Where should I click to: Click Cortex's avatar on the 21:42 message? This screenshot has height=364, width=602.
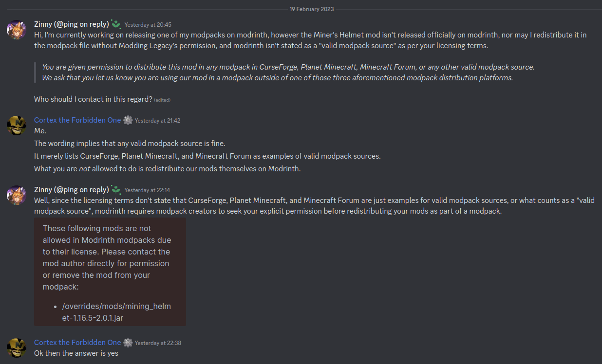point(17,126)
